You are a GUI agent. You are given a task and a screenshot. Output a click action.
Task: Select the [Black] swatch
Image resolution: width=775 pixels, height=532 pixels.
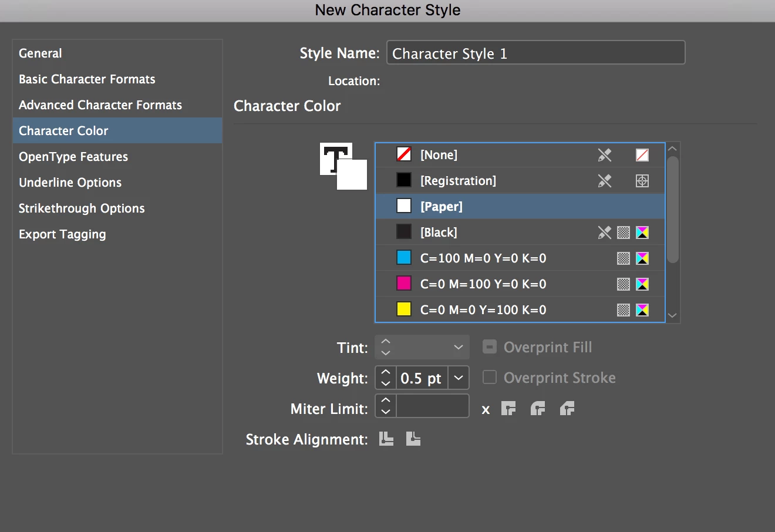(x=439, y=233)
